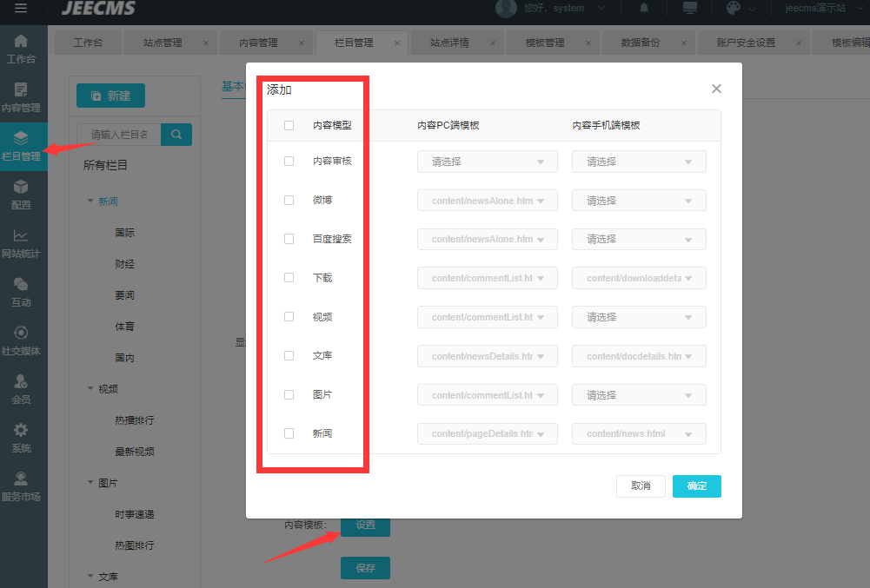Check the 百度搜索 checkbox
Screen dimensions: 870x588
pos(289,239)
